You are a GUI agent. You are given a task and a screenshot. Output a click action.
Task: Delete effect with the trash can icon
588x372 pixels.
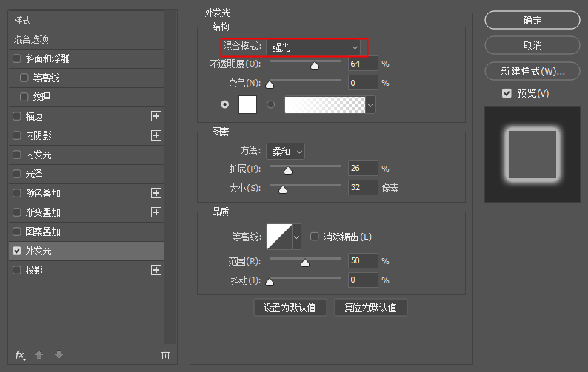point(165,355)
